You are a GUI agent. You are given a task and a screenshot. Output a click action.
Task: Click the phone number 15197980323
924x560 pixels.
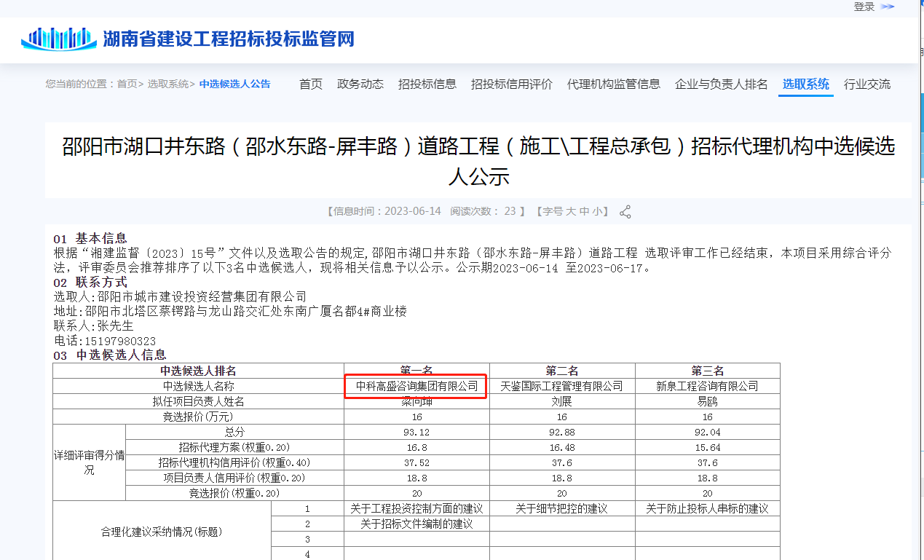tap(119, 341)
